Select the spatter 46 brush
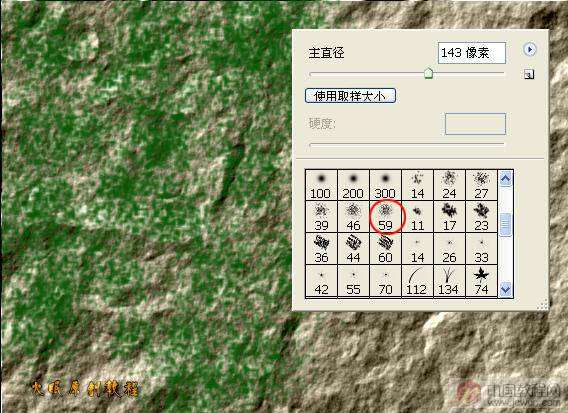 point(353,217)
